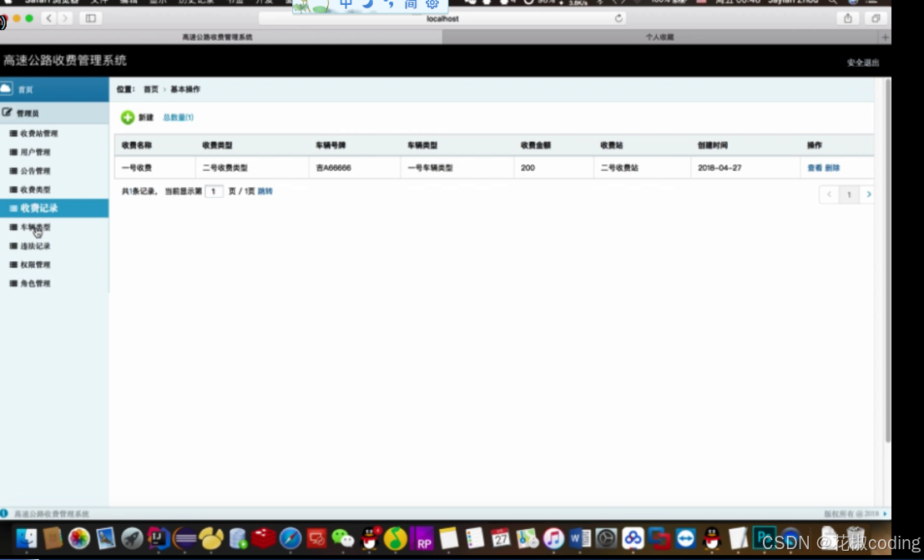Open 车辆类型 in the sidebar
Screen dimensions: 924x560
click(x=35, y=227)
